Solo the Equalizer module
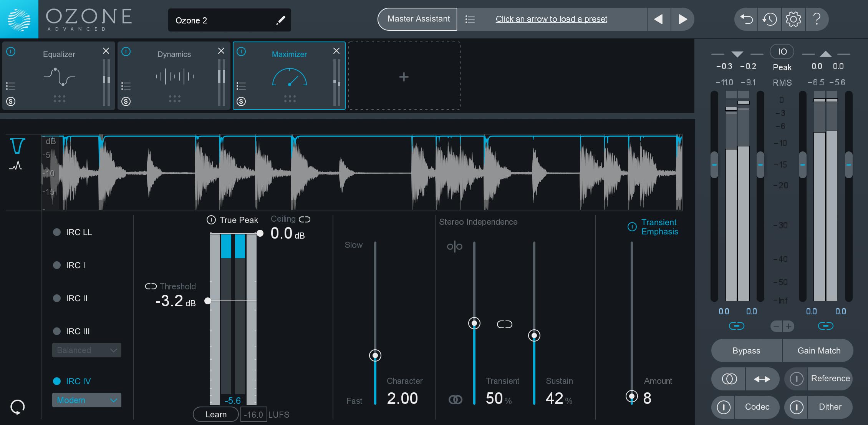Screen dimensions: 868x425 [x=11, y=101]
